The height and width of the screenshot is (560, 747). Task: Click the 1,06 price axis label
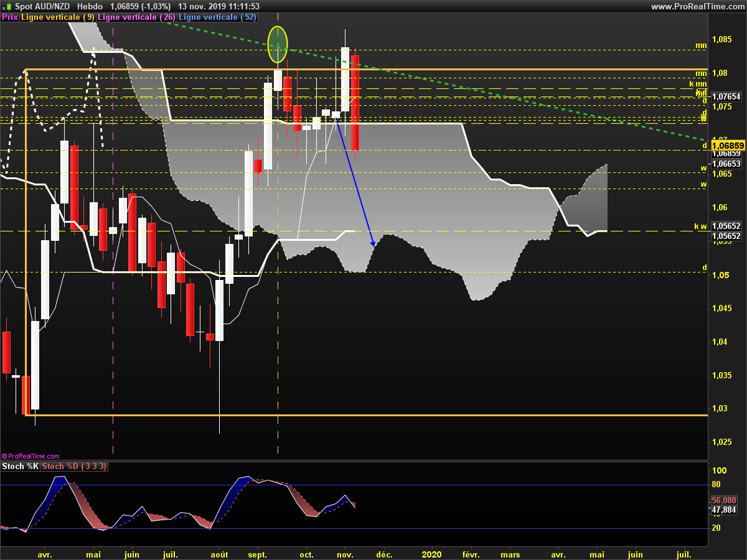tap(719, 207)
